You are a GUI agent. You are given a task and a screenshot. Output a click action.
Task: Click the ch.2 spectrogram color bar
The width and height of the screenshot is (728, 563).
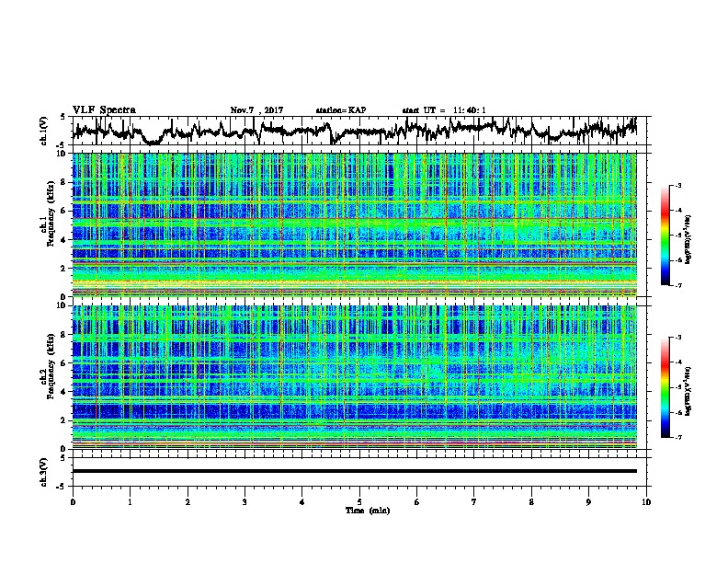(665, 387)
